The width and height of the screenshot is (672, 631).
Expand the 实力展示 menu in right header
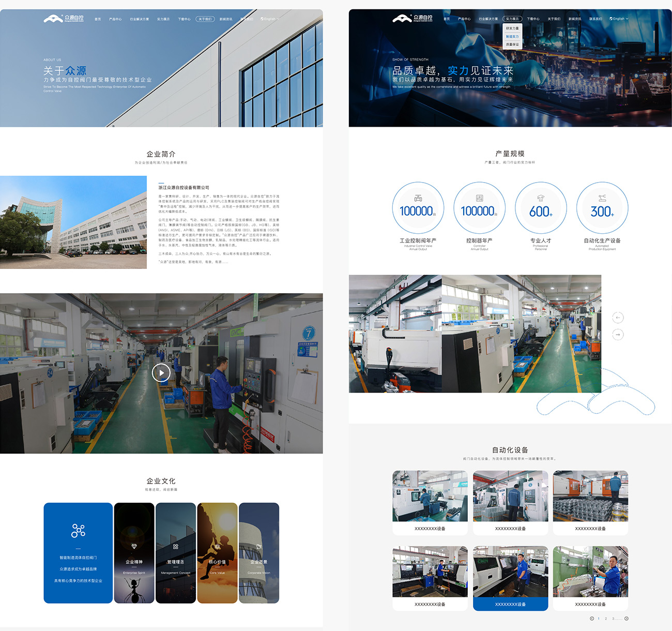pos(512,19)
